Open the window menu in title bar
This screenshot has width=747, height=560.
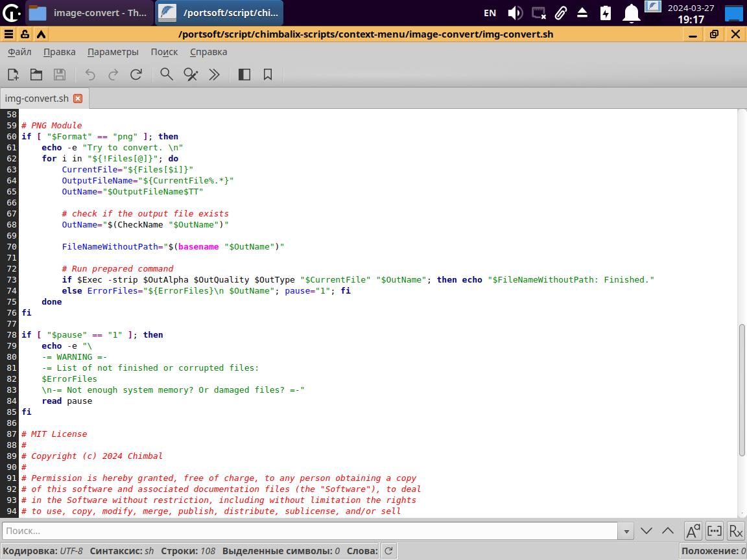[x=8, y=34]
